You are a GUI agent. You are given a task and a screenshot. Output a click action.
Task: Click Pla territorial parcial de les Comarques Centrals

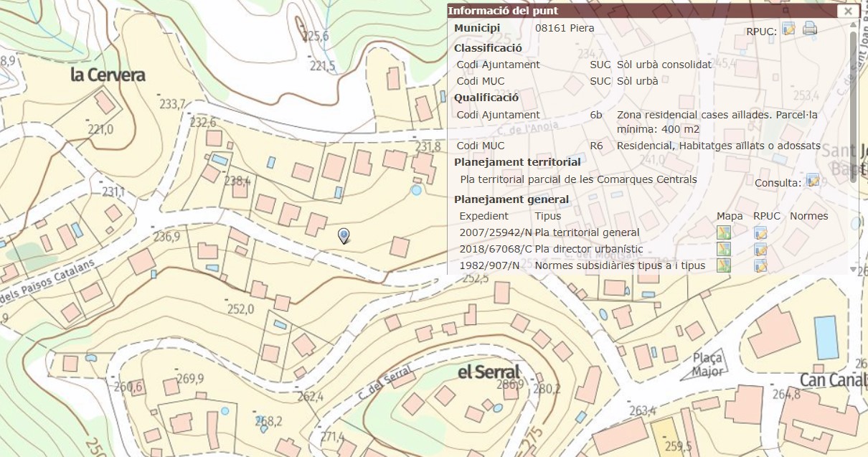tap(578, 179)
